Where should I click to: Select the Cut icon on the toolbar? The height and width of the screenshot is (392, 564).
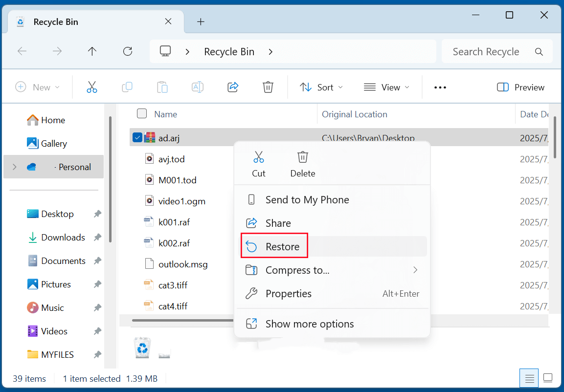point(91,87)
